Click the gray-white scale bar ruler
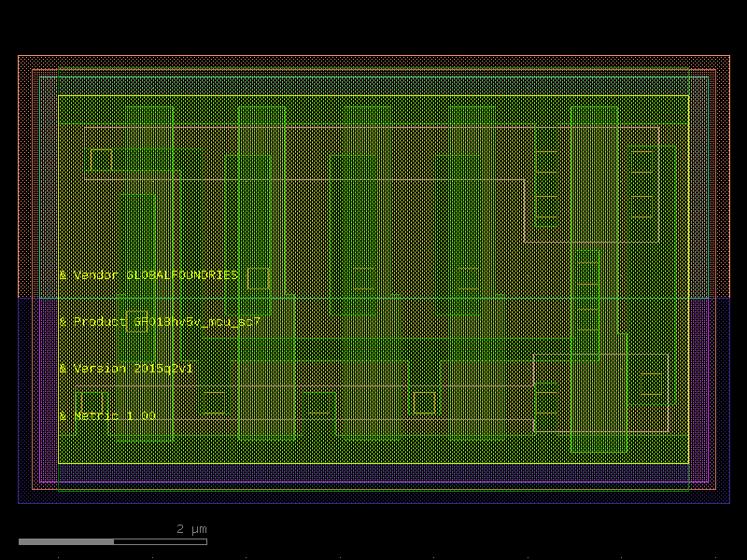 [x=113, y=541]
